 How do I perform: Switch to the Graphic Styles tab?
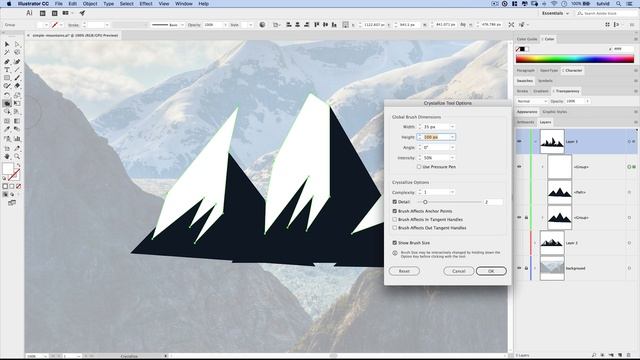554,111
